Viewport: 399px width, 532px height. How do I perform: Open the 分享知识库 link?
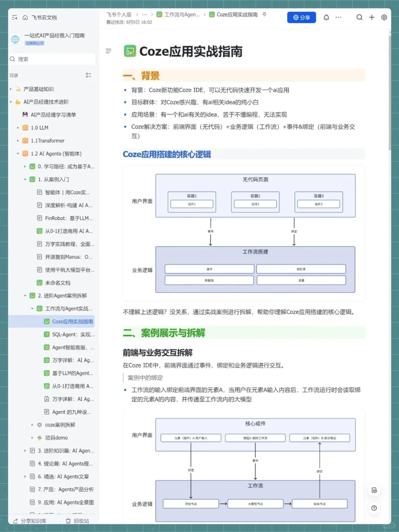pyautogui.click(x=30, y=521)
